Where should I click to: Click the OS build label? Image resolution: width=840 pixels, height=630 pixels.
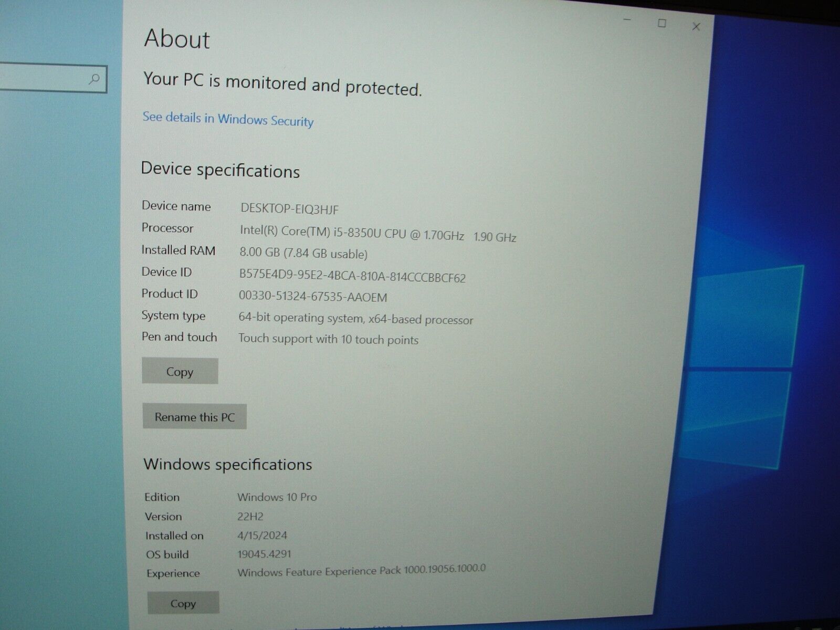[167, 554]
